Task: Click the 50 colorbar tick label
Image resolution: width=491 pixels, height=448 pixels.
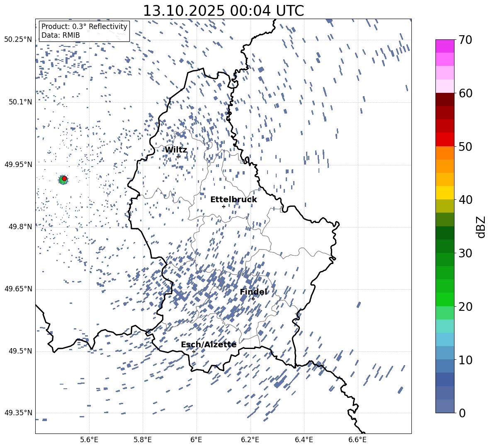Action: 465,146
